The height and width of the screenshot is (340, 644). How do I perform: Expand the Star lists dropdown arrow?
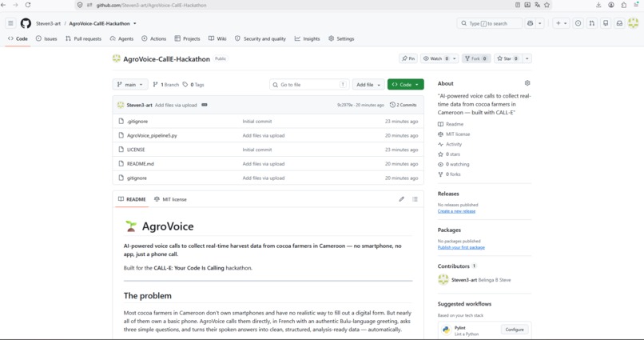tap(527, 58)
